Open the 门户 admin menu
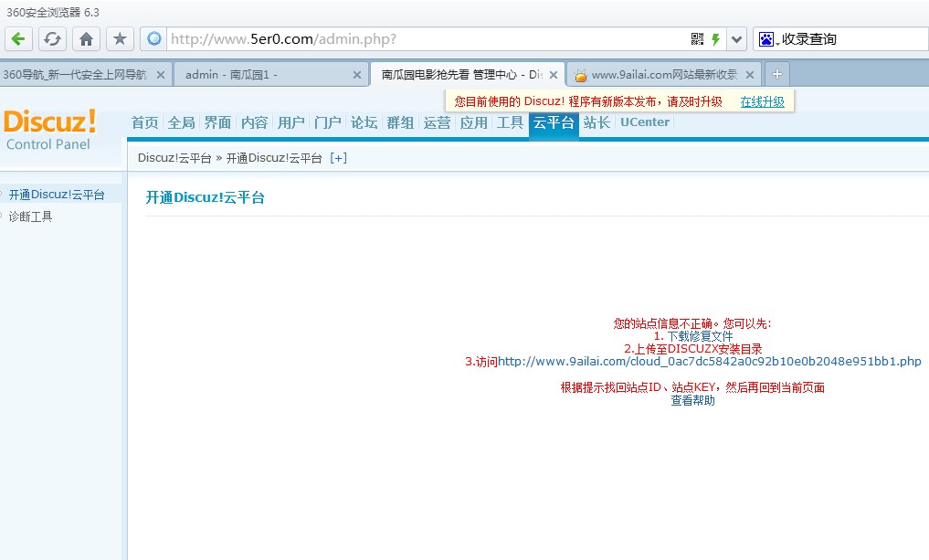Viewport: 929px width, 560px height. click(x=328, y=122)
